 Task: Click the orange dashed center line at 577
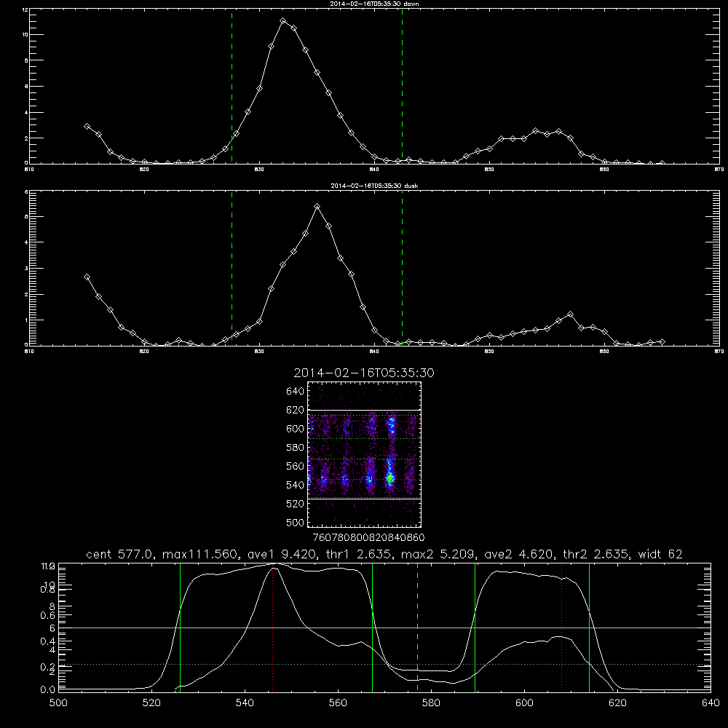(417, 627)
